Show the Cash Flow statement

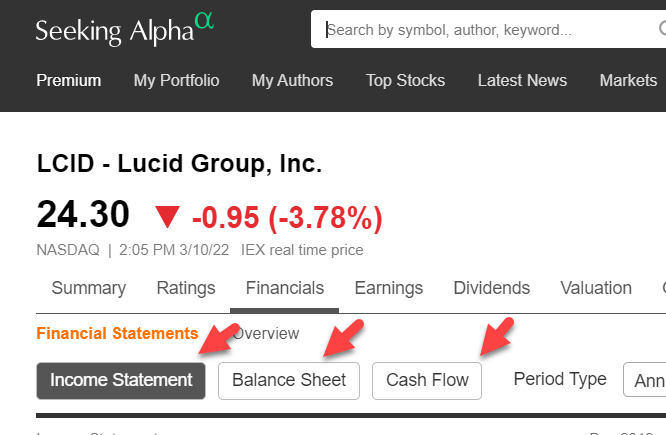tap(427, 380)
